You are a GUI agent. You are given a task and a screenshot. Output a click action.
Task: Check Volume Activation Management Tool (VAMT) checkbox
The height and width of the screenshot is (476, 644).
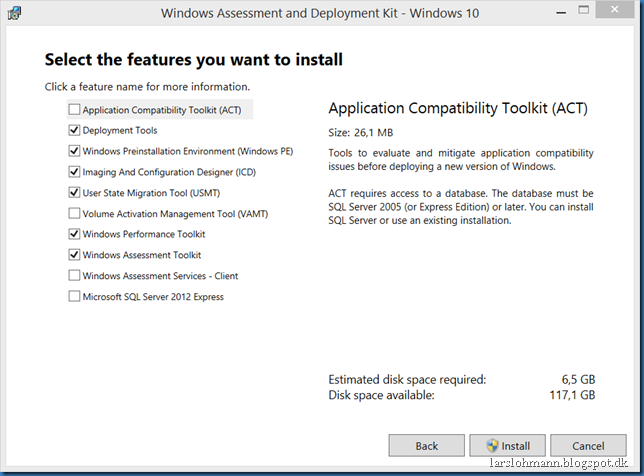coord(74,214)
